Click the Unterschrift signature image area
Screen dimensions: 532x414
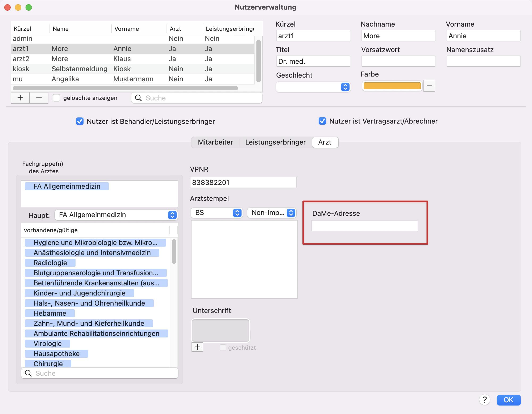pos(221,331)
